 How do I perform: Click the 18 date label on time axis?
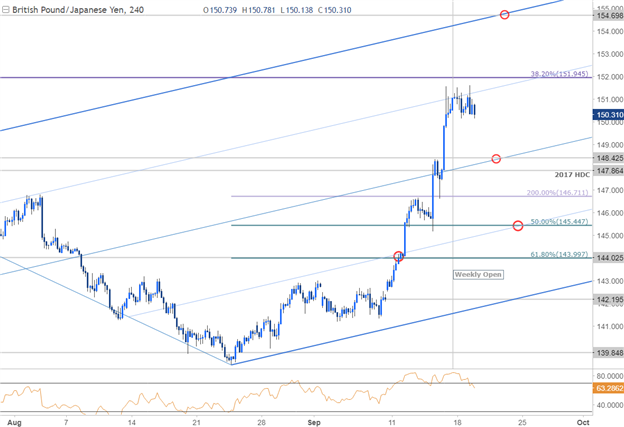[458, 422]
